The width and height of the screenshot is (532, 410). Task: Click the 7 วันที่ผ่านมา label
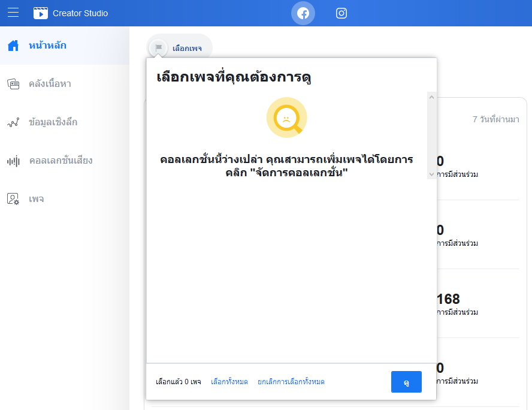tap(495, 119)
